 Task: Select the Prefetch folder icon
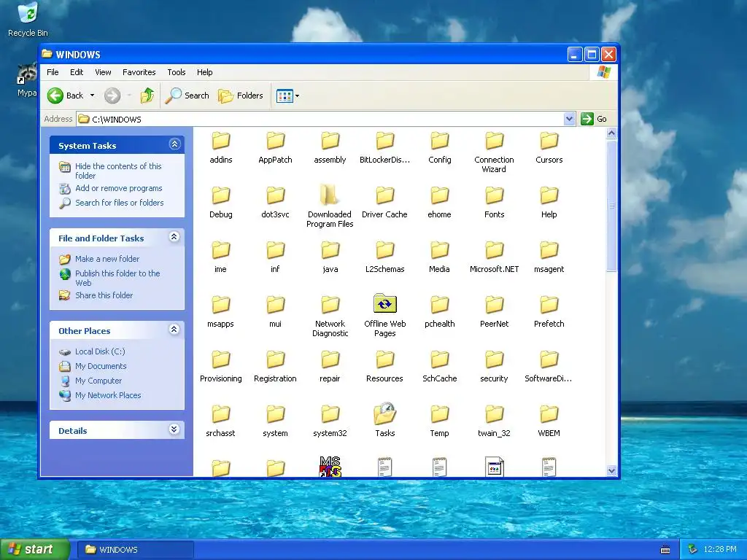(549, 306)
